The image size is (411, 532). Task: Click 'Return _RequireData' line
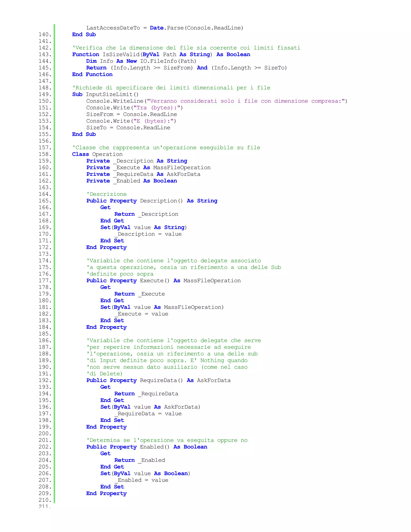pyautogui.click(x=146, y=394)
